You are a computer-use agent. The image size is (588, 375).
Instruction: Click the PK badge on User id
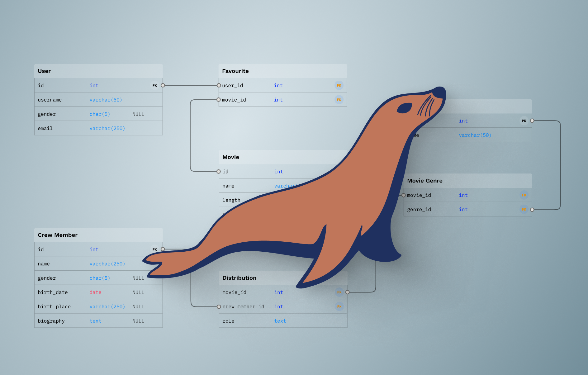coord(155,85)
